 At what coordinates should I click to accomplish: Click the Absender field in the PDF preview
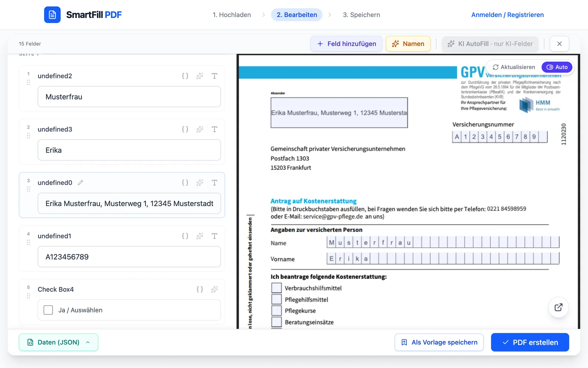[x=339, y=113]
